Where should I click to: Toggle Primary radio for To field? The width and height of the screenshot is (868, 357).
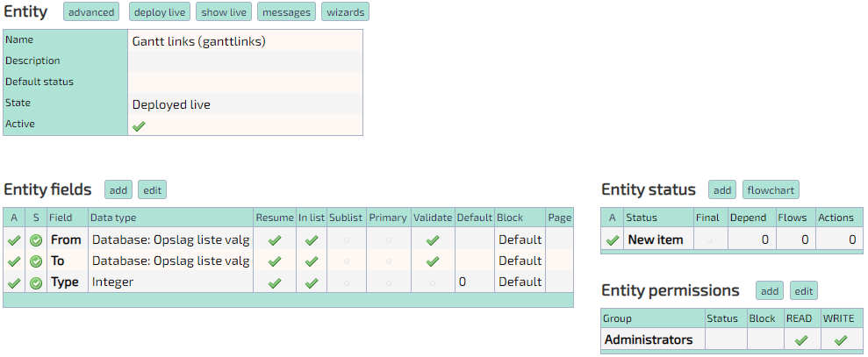[388, 261]
